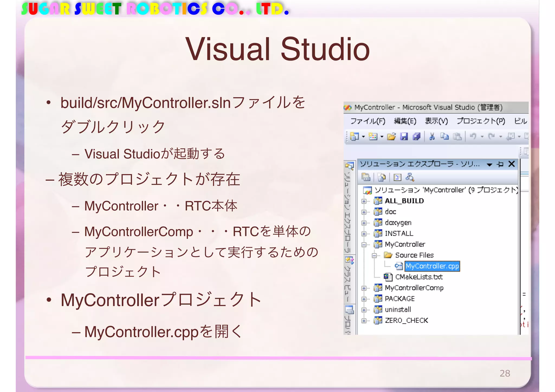555x392 pixels.
Task: Click the Navigate Backward toolbar icon
Action: (x=511, y=136)
